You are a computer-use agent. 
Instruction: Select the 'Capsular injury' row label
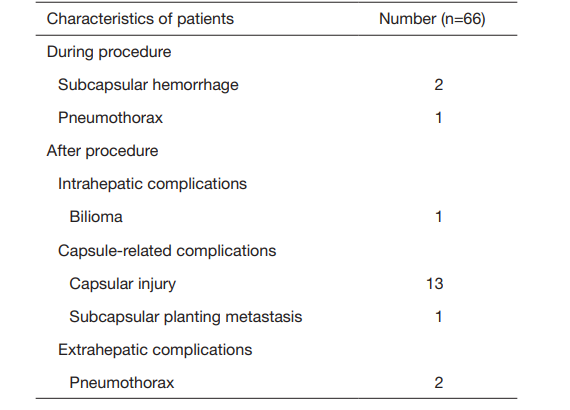click(x=123, y=284)
